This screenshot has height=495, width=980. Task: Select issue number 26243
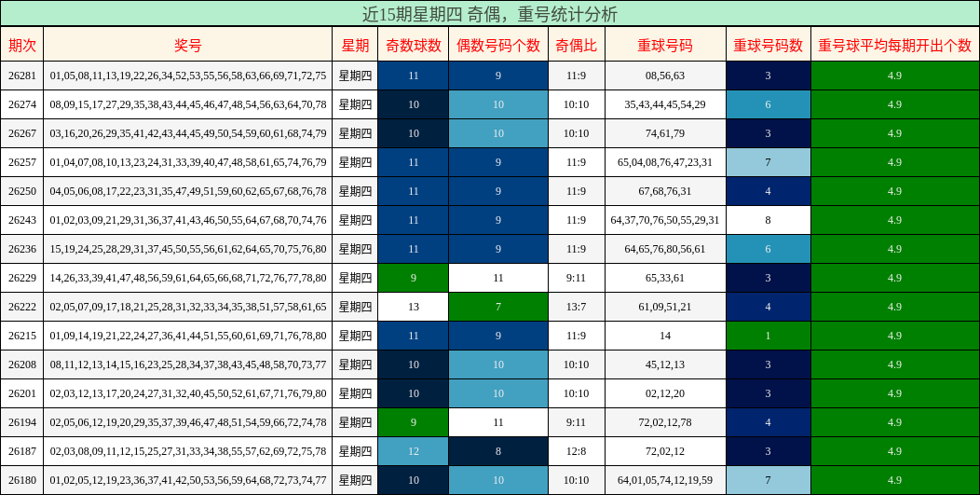21,220
